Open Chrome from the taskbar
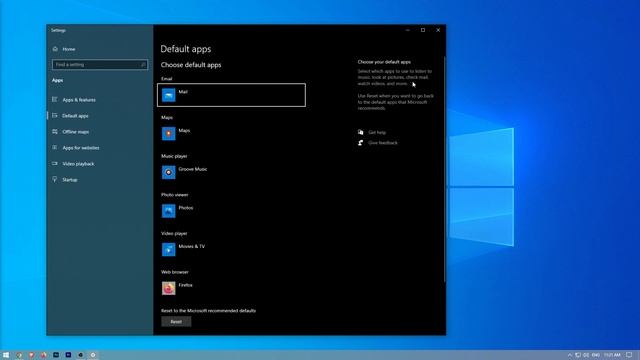The width and height of the screenshot is (640, 360). (19, 355)
